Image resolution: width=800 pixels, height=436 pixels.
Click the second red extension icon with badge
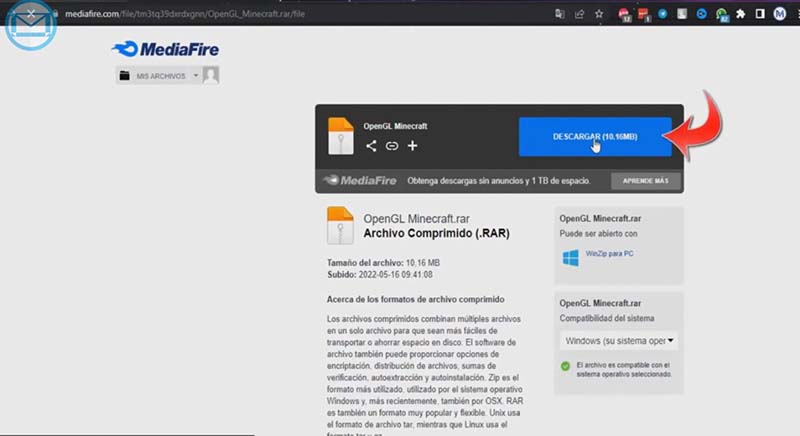643,14
